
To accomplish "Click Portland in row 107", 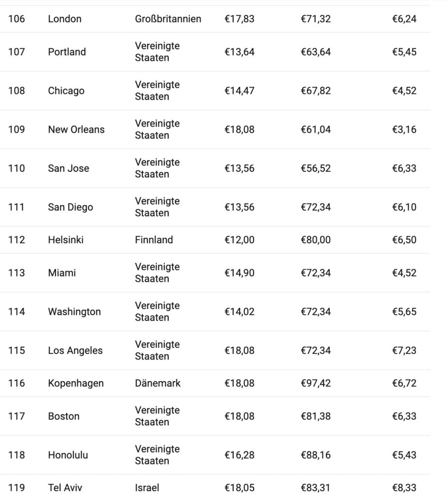I will 67,52.
